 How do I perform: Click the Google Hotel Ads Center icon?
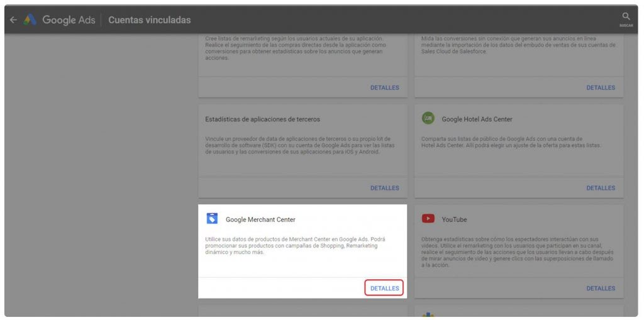[428, 118]
